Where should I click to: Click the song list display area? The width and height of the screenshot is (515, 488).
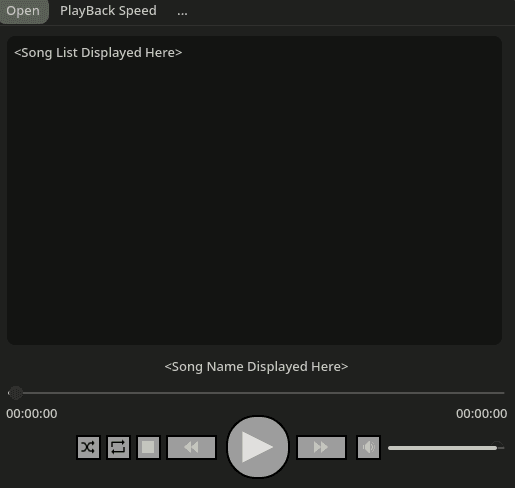[254, 190]
